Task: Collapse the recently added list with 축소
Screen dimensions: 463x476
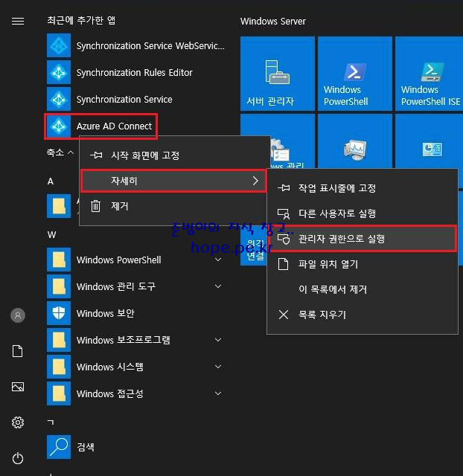Action: coord(60,152)
